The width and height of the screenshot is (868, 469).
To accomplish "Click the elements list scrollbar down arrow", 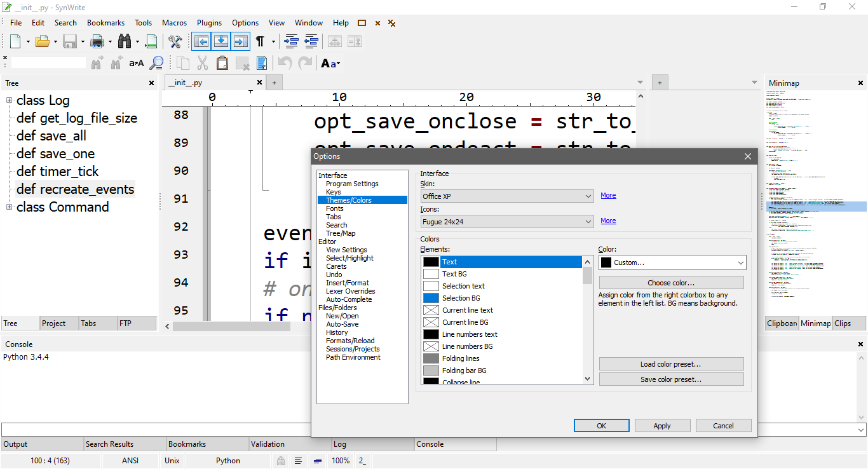I will (588, 379).
